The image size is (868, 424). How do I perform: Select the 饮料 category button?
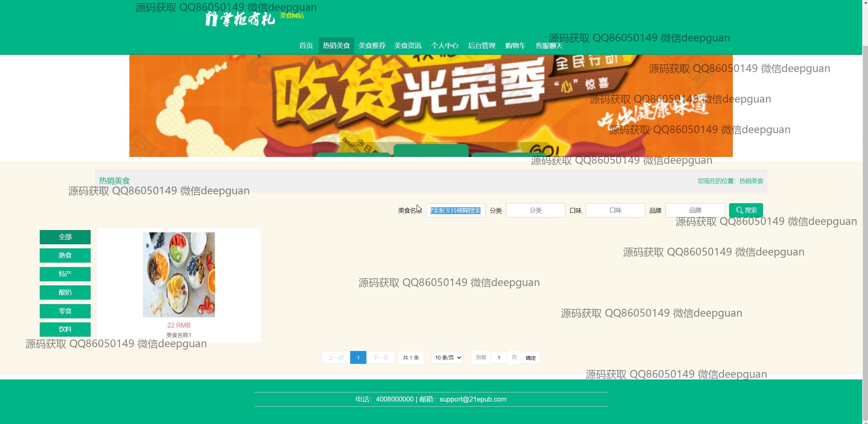pyautogui.click(x=65, y=329)
